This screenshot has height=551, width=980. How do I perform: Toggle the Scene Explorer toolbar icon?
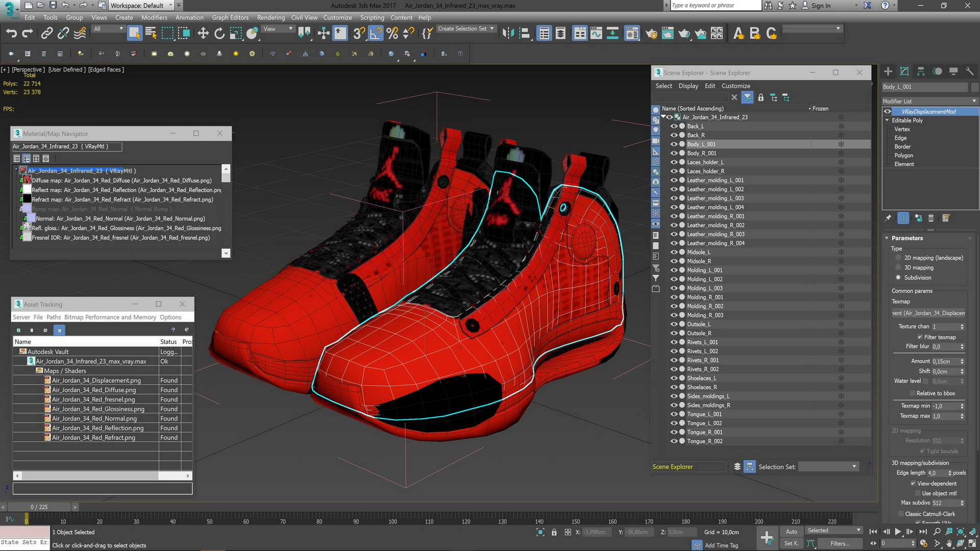click(544, 34)
